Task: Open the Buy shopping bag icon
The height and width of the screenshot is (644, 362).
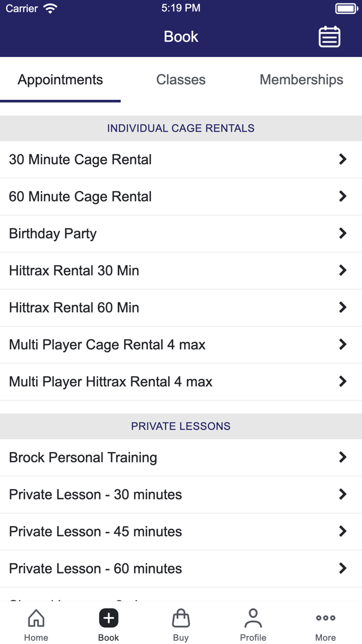Action: [180, 618]
